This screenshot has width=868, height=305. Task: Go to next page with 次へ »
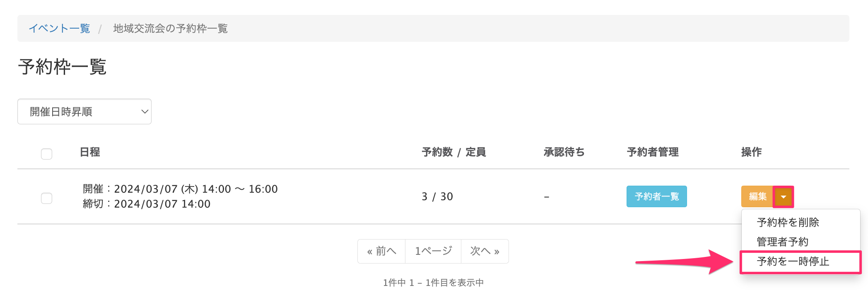tap(485, 251)
